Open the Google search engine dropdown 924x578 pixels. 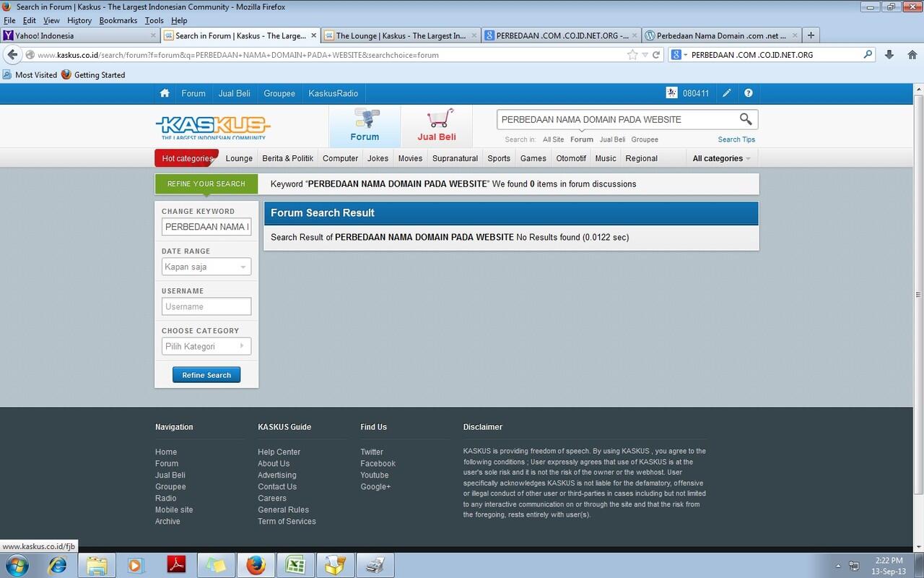[x=678, y=54]
